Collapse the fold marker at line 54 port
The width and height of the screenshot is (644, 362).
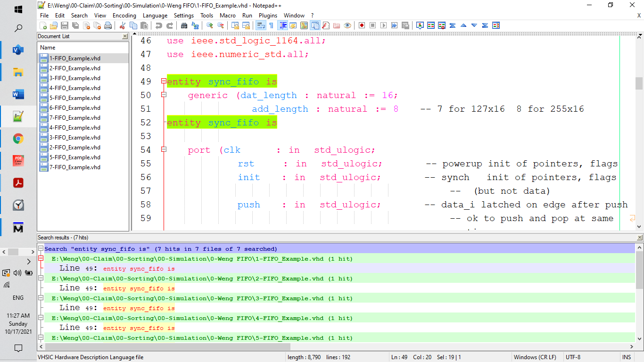click(x=164, y=150)
